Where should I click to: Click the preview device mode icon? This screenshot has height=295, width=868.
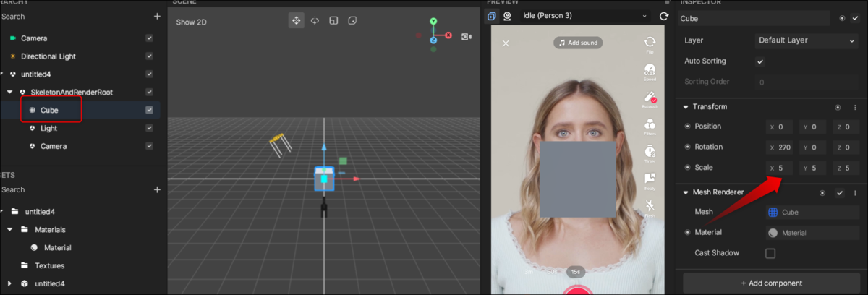(x=492, y=16)
